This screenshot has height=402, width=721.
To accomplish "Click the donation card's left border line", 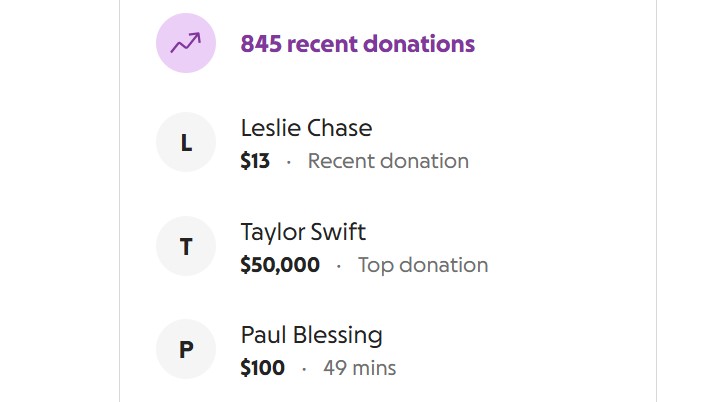I will click(120, 201).
